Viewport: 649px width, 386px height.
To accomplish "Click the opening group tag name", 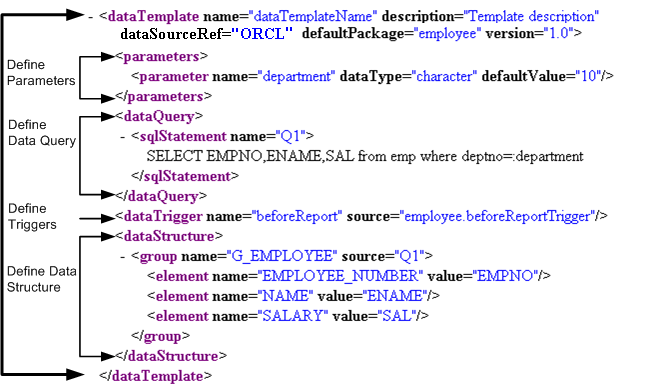I will tap(158, 257).
